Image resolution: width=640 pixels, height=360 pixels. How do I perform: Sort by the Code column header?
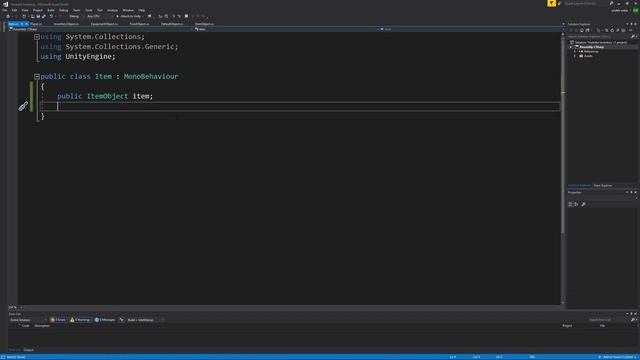coord(25,326)
